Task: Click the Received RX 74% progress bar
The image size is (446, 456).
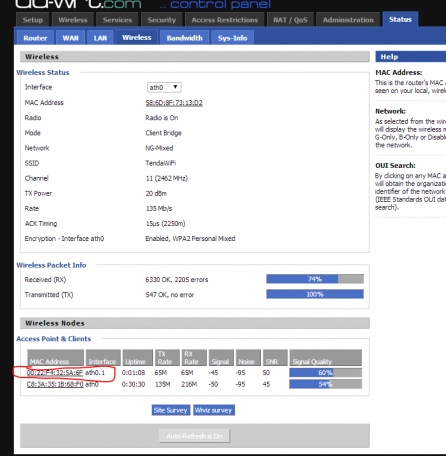Action: (315, 279)
